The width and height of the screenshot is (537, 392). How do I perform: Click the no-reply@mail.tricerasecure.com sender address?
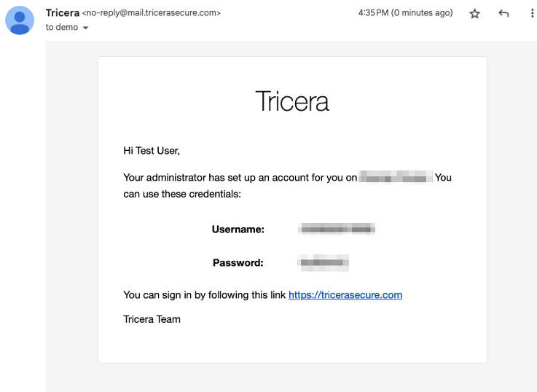[152, 13]
